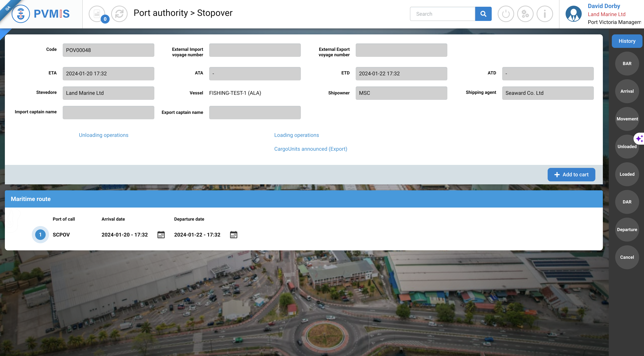Open CargoUnits announced (Export) link
The height and width of the screenshot is (356, 644).
311,149
